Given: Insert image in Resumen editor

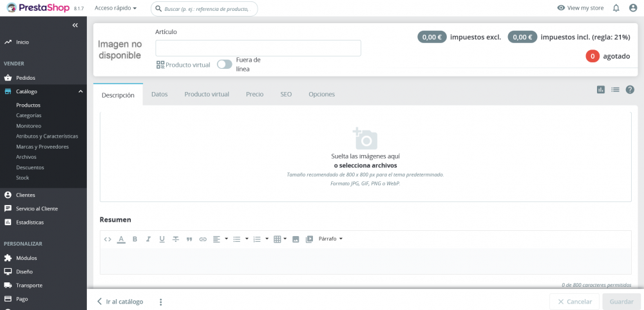Looking at the screenshot, I should tap(296, 239).
